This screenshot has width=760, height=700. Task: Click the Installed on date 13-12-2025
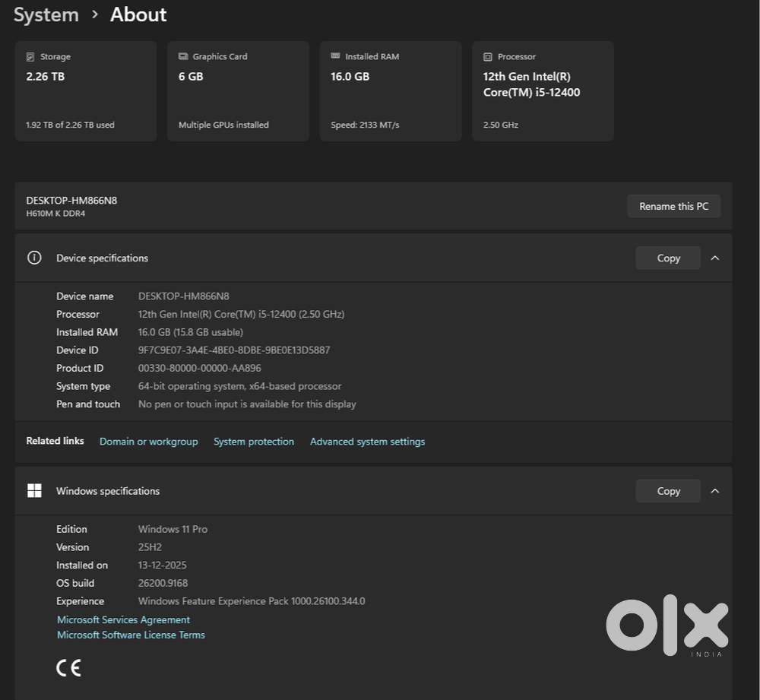click(x=163, y=565)
